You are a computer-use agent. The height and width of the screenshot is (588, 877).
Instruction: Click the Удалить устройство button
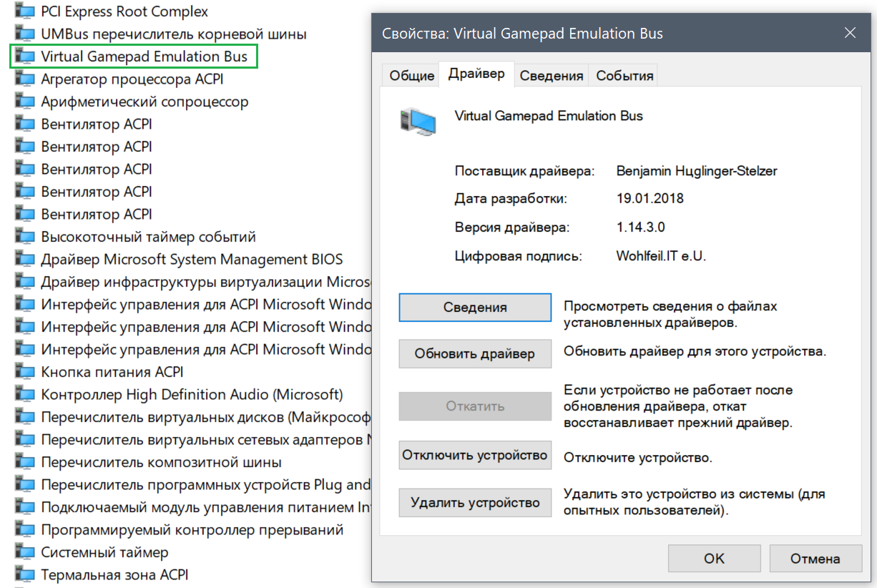475,503
